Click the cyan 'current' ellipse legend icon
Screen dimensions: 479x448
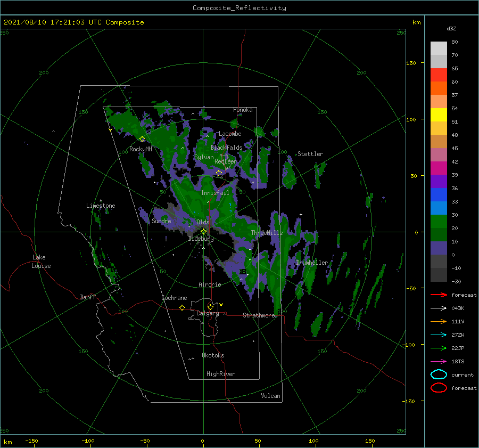[439, 374]
